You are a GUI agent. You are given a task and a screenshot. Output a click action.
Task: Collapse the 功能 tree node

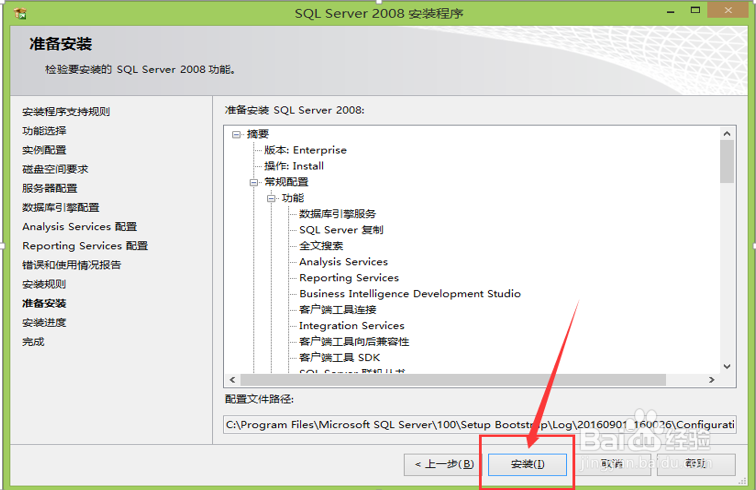tap(271, 198)
